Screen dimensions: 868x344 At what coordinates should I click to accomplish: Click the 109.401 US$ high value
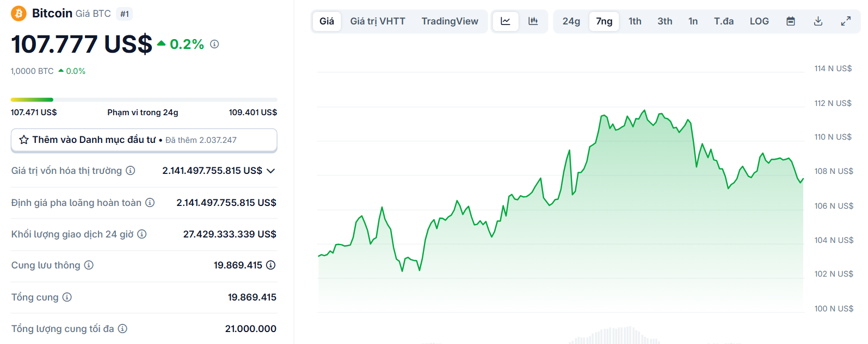[253, 112]
